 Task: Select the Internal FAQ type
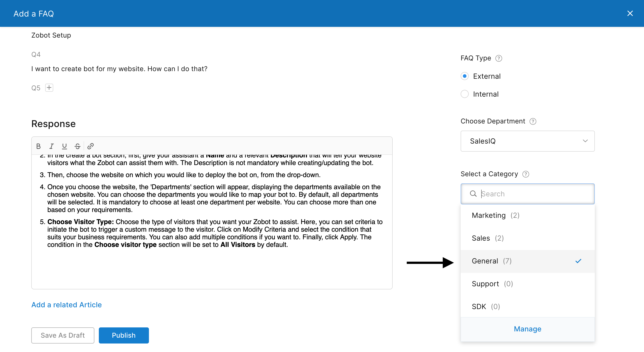tap(464, 94)
